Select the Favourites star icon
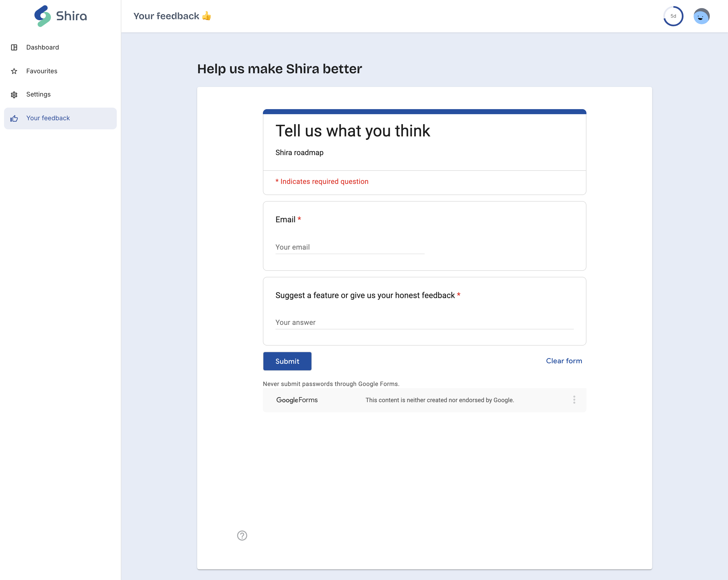 pos(14,71)
